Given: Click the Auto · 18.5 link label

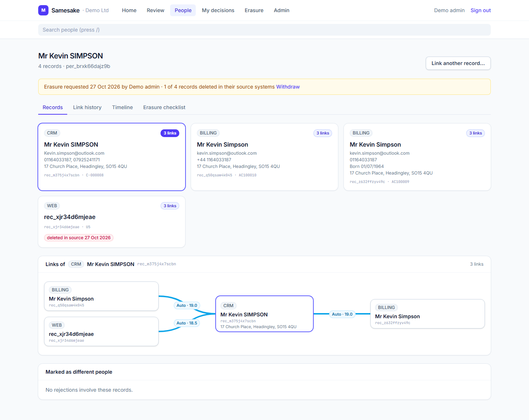Looking at the screenshot, I should [187, 323].
